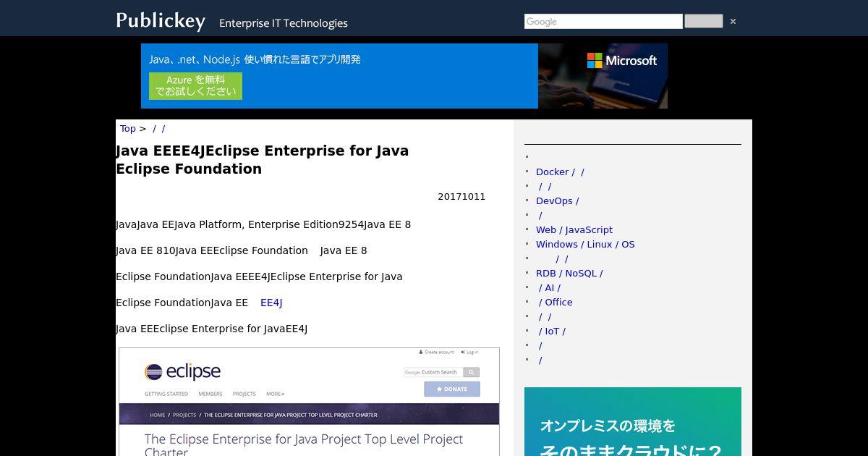868x456 pixels.
Task: Click Enterprise IT Technologies tagline
Action: 284,23
